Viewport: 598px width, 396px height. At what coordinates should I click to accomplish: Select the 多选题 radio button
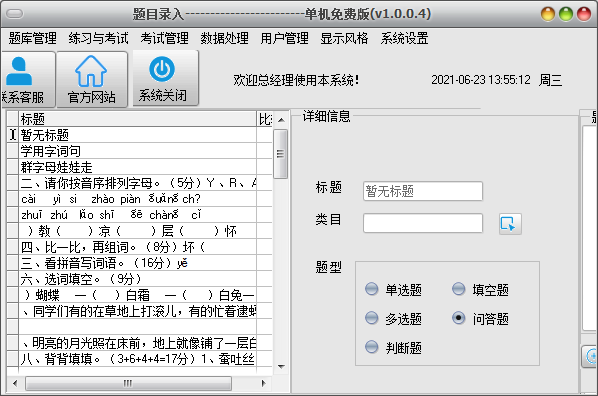[x=371, y=318]
